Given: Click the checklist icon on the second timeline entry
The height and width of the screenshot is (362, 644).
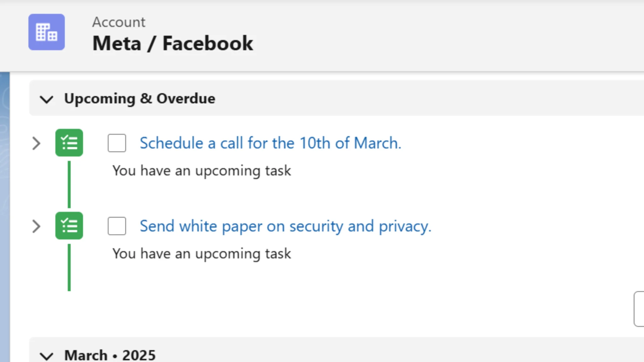Looking at the screenshot, I should pos(69,226).
